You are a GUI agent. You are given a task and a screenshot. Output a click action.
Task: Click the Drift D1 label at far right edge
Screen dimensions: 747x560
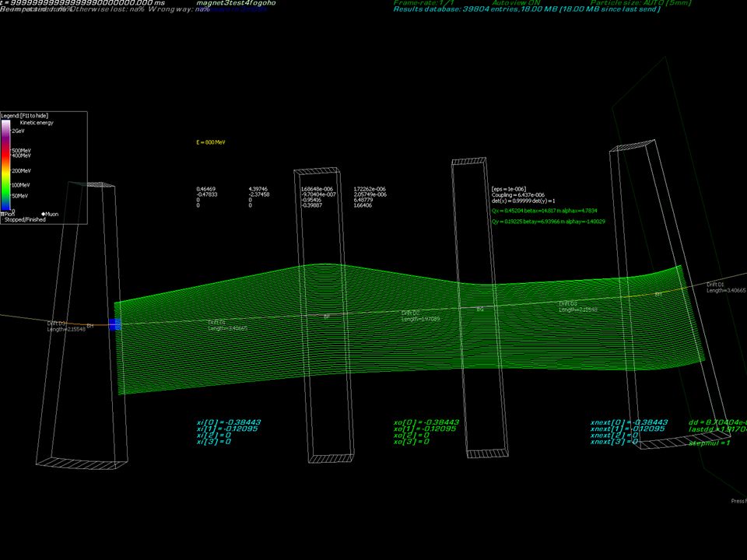715,285
